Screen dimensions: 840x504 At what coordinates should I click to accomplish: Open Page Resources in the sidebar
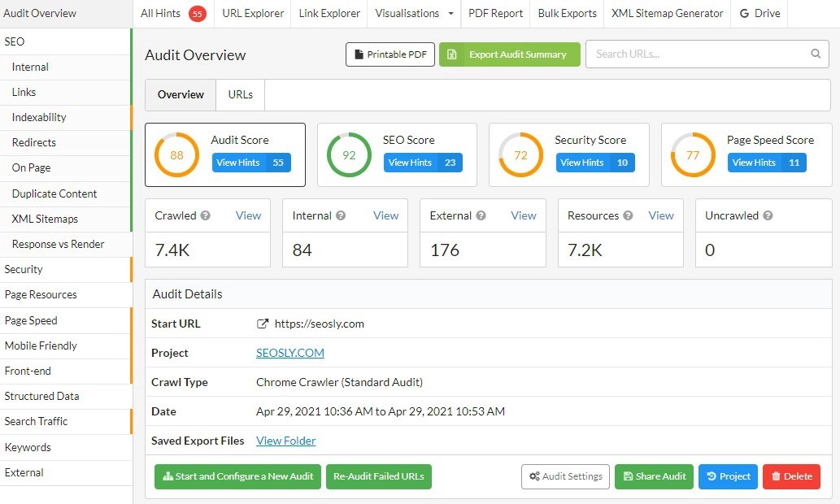(x=65, y=294)
